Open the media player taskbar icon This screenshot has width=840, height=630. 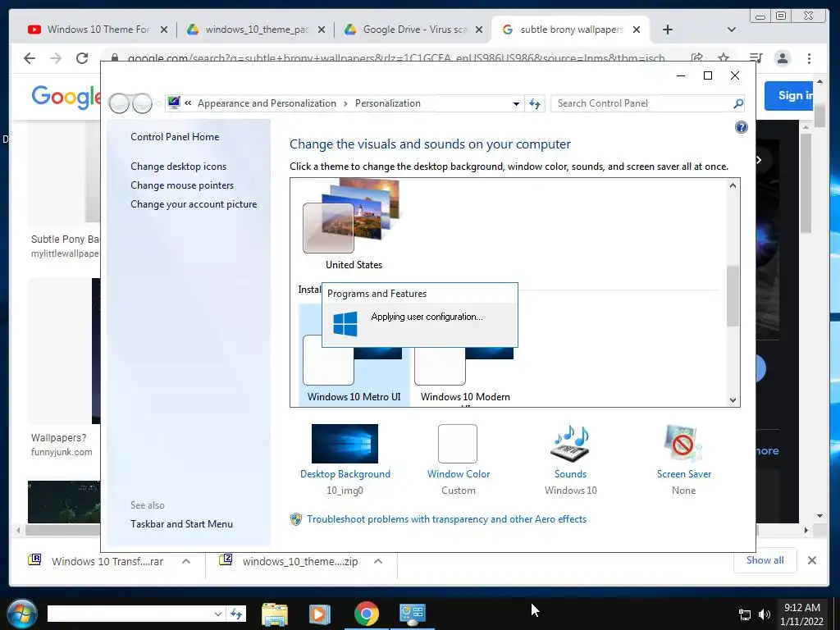pos(320,614)
